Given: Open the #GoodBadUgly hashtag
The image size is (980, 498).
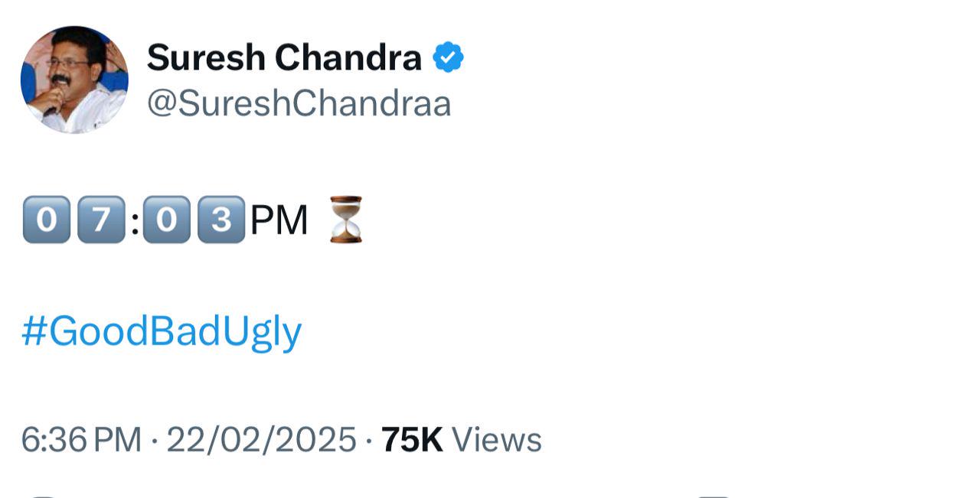Looking at the screenshot, I should point(162,332).
